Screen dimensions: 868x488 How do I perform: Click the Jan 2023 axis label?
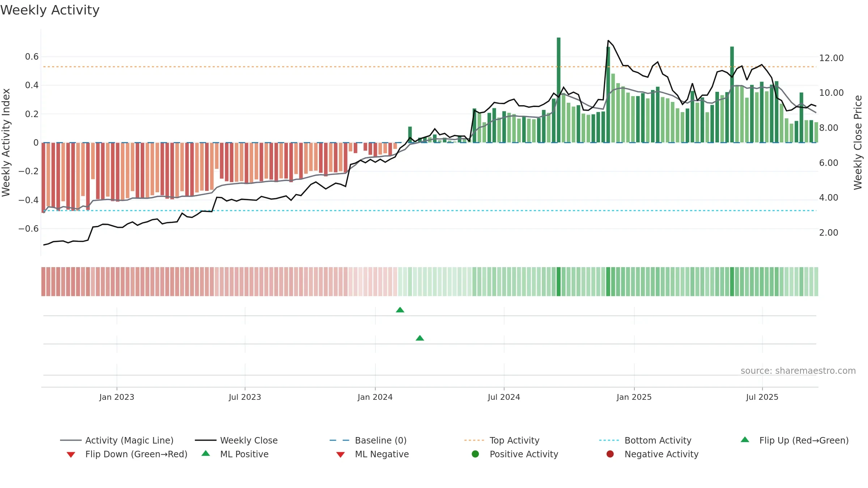pyautogui.click(x=117, y=397)
